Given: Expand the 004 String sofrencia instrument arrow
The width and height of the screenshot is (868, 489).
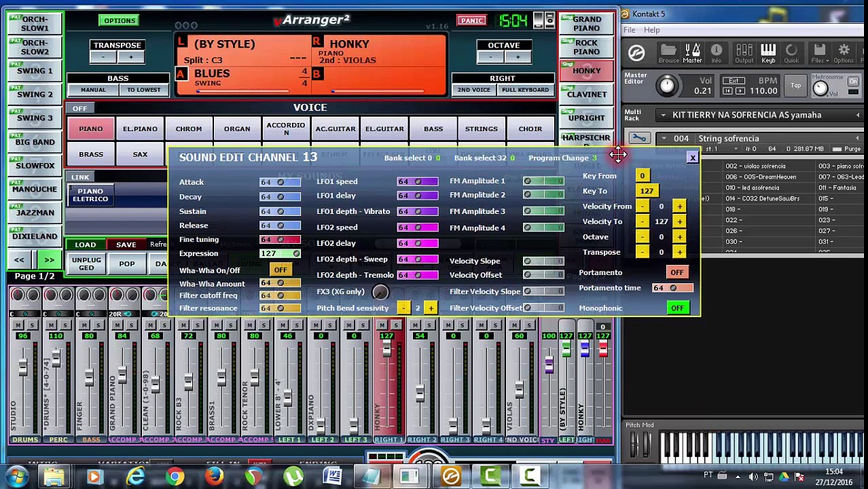Looking at the screenshot, I should click(x=664, y=139).
